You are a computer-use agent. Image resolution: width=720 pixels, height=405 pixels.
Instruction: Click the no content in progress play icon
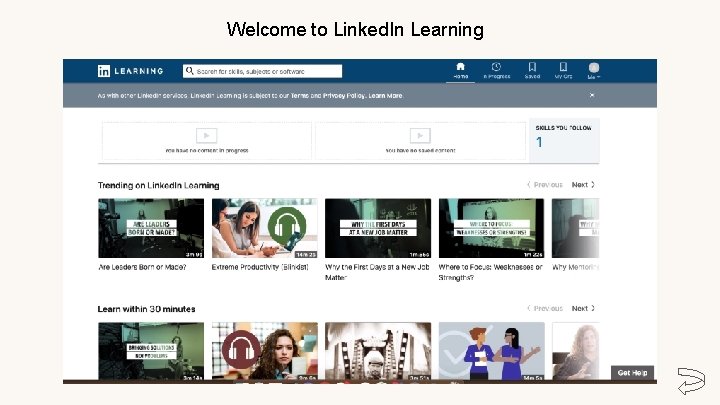coord(207,135)
